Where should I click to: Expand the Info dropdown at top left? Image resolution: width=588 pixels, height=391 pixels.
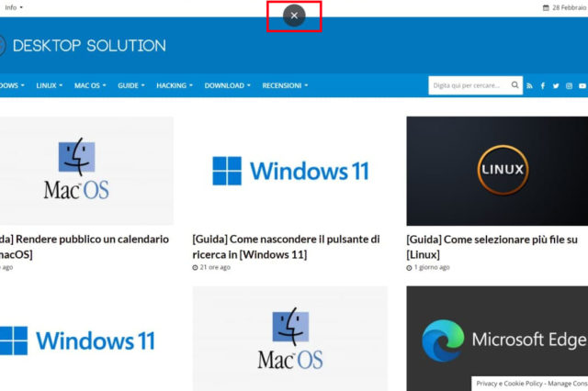click(x=14, y=7)
